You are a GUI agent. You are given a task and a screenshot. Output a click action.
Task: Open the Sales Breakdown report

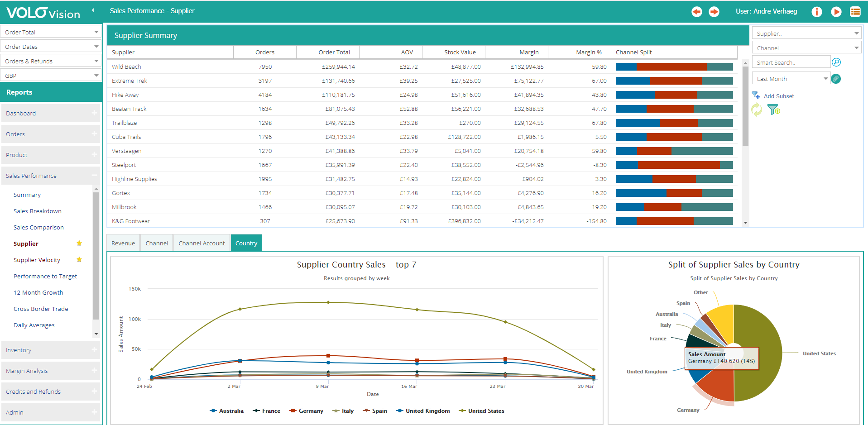point(38,211)
